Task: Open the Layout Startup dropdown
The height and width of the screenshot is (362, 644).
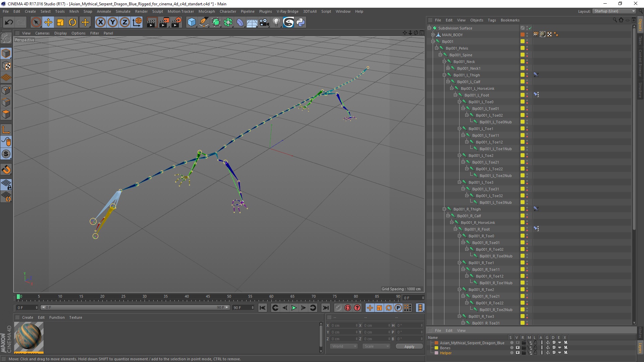Action: (x=614, y=11)
